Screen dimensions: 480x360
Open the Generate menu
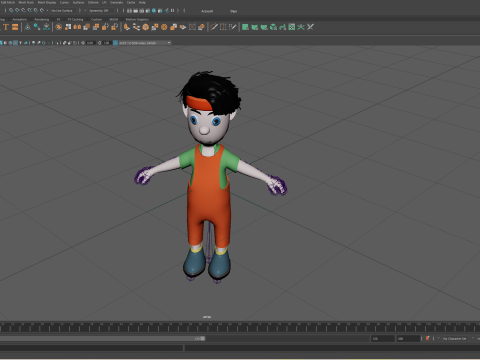(116, 2)
